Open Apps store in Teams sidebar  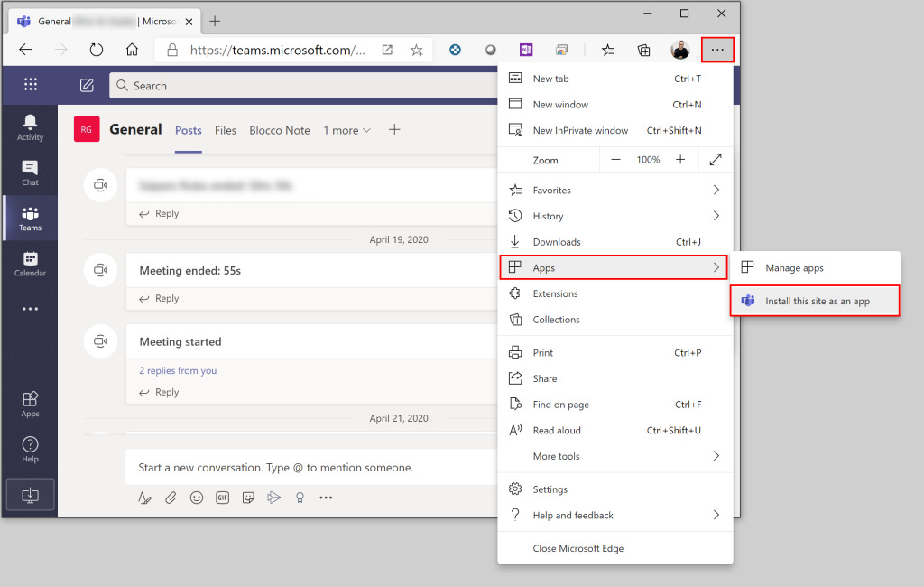[30, 404]
